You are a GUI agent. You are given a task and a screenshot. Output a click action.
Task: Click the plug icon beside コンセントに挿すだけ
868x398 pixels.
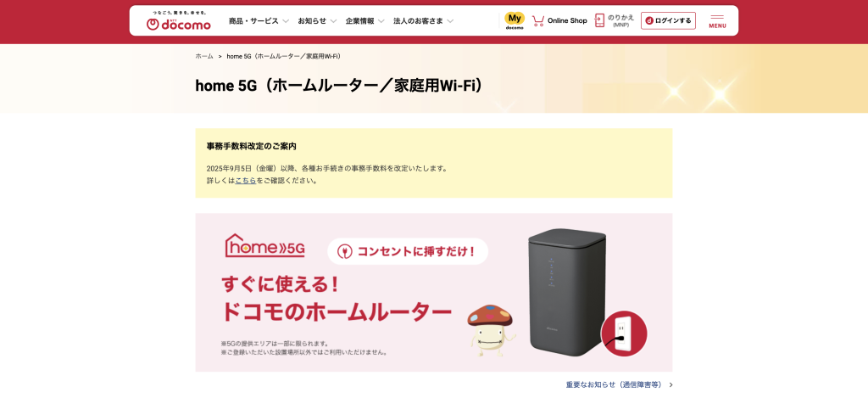coord(344,251)
